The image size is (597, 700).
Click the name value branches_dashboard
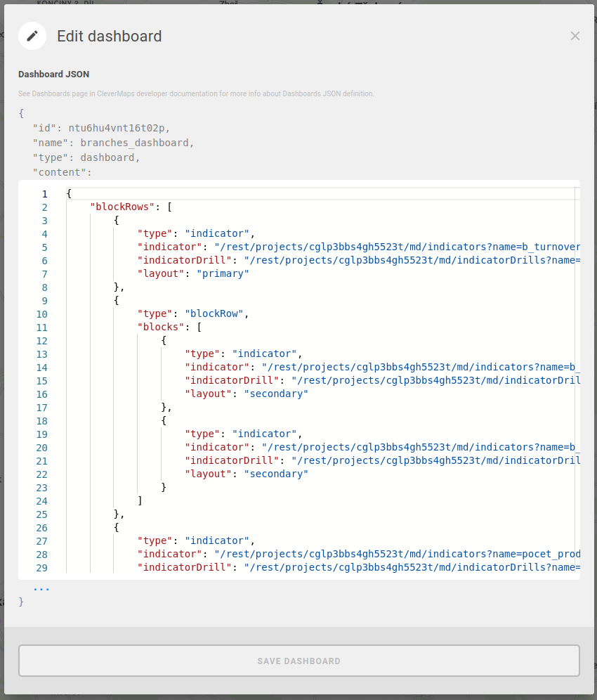coord(136,143)
